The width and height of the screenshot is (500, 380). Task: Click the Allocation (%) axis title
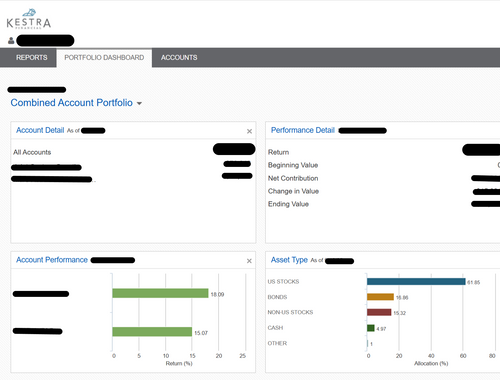[431, 363]
